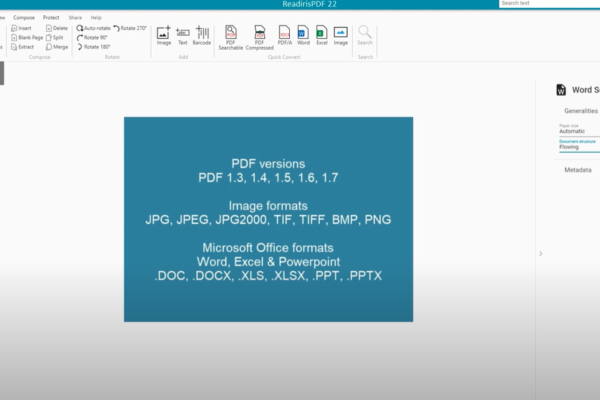Click the PDF/A quick convert icon
Viewport: 600px width, 400px height.
tap(285, 36)
